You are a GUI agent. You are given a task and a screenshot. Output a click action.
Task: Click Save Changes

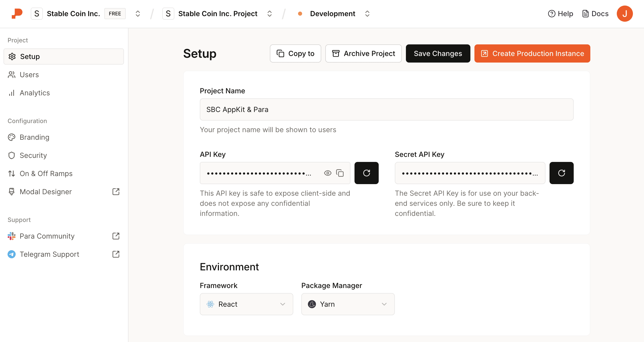tap(438, 53)
